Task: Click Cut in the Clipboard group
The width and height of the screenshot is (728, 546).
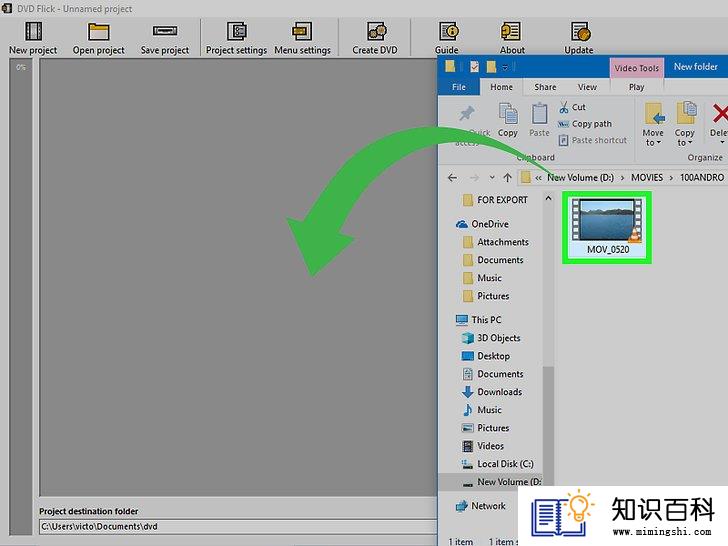Action: point(572,107)
